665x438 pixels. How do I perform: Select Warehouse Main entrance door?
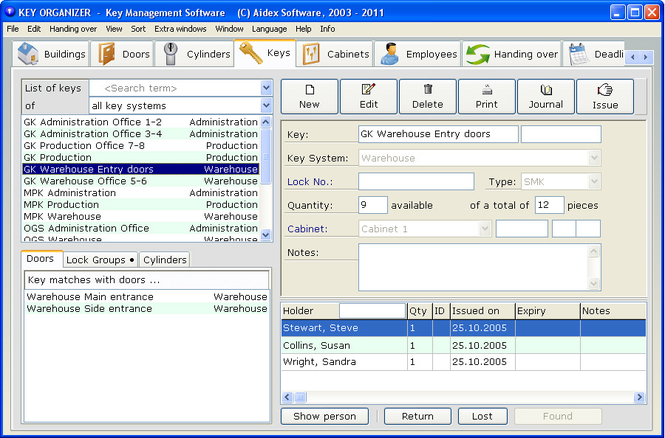147,297
